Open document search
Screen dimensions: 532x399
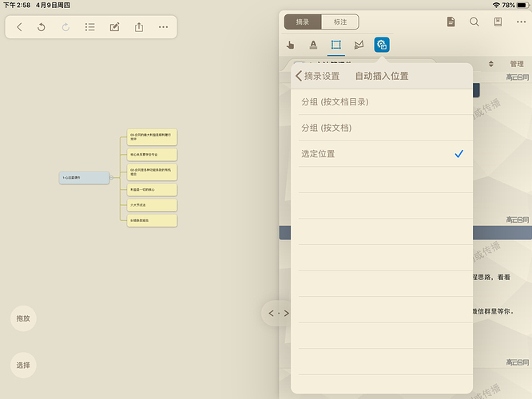(474, 22)
